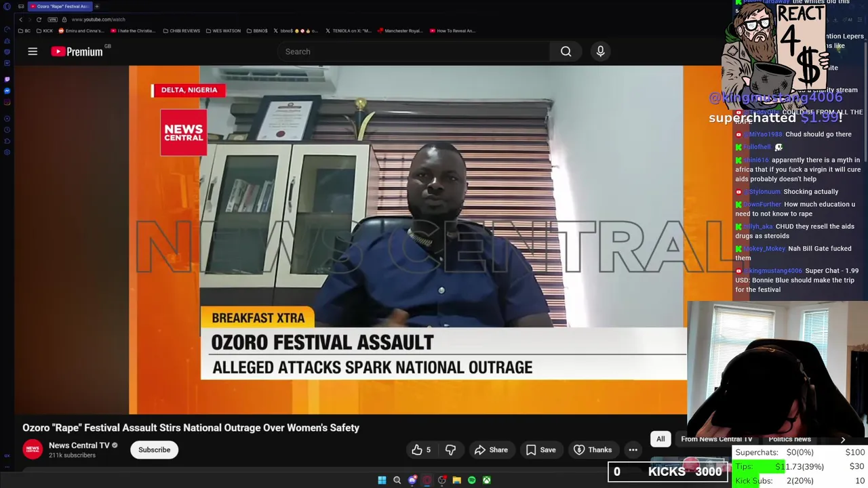
Task: Subscribe to News Central TV
Action: pos(155,450)
